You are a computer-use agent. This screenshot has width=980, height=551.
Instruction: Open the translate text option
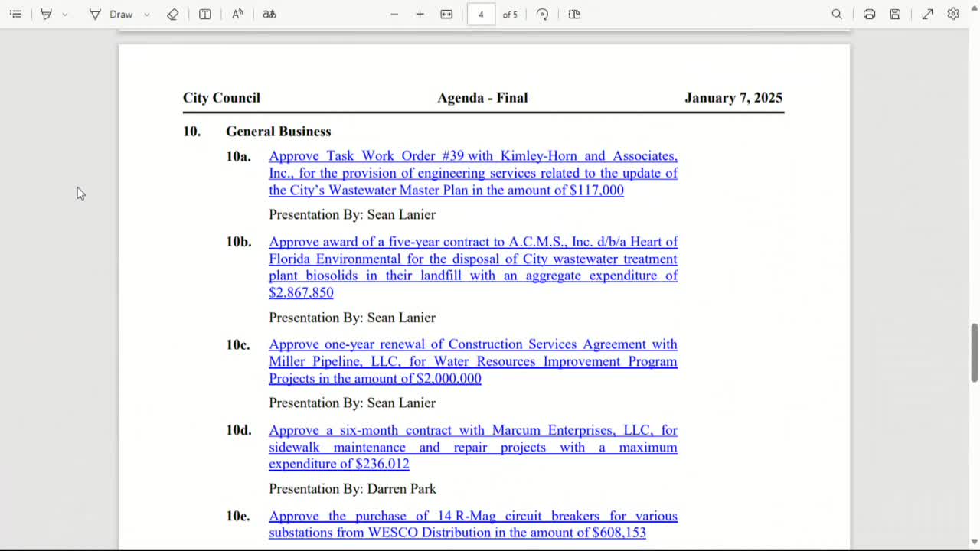tap(269, 14)
